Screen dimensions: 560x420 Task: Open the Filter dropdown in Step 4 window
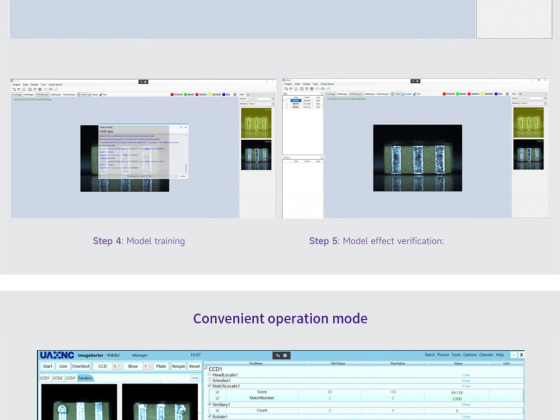260,95
